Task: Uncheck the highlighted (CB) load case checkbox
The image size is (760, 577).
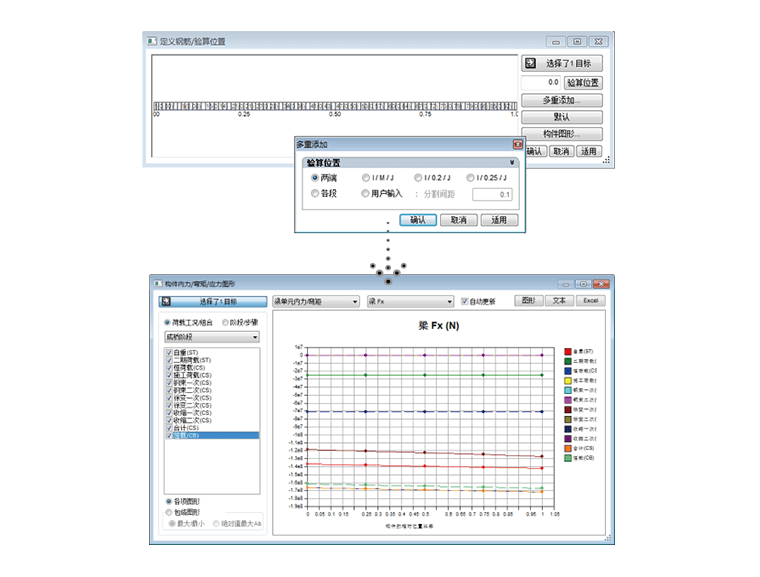Action: pyautogui.click(x=169, y=435)
